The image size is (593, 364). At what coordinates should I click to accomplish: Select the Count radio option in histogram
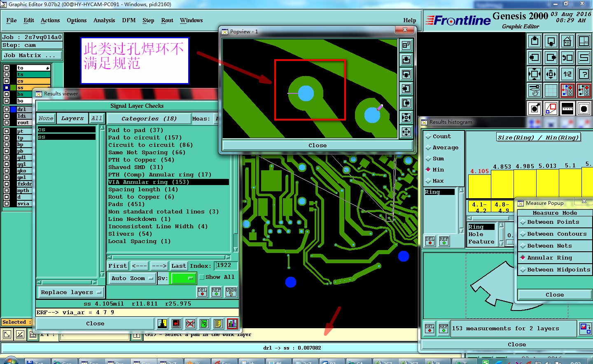click(428, 137)
